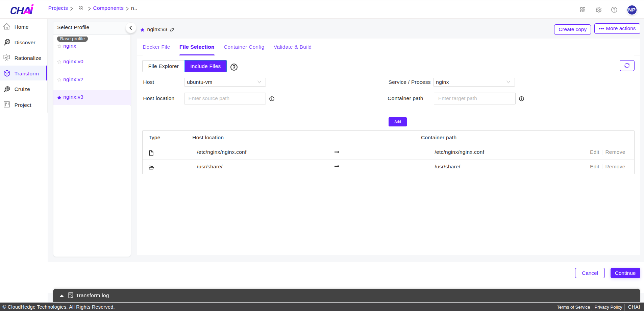Viewport: 644px width, 311px height.
Task: Toggle favorite star for nginx:v3 in list
Action: click(59, 97)
